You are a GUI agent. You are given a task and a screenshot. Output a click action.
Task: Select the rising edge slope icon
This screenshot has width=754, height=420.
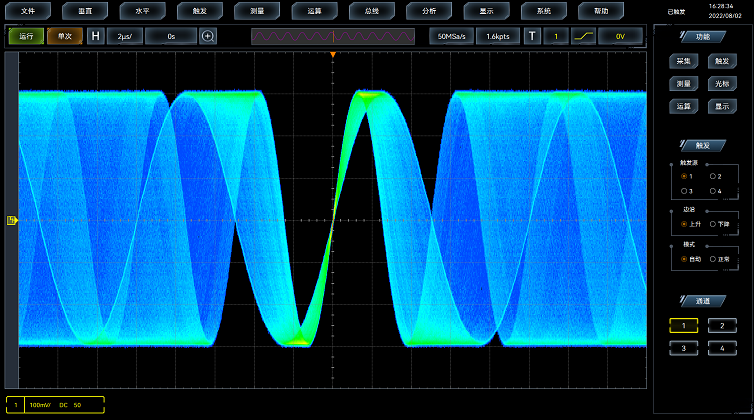click(584, 36)
